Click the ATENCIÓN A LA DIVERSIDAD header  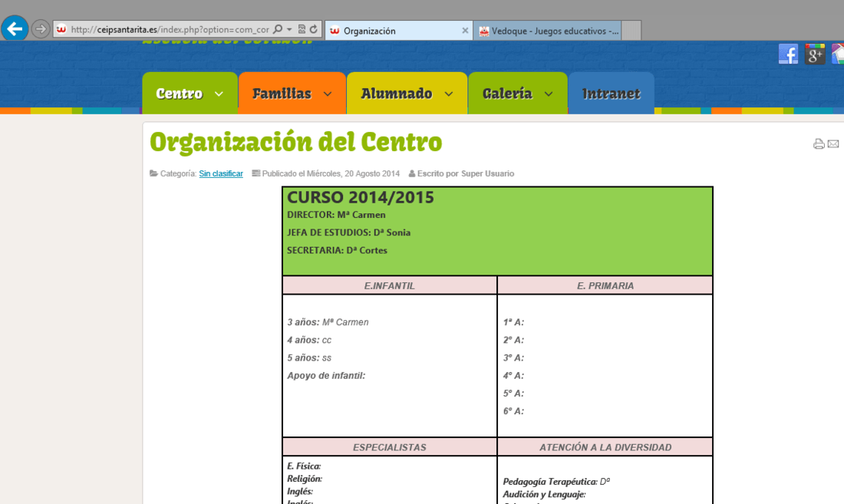pos(605,447)
